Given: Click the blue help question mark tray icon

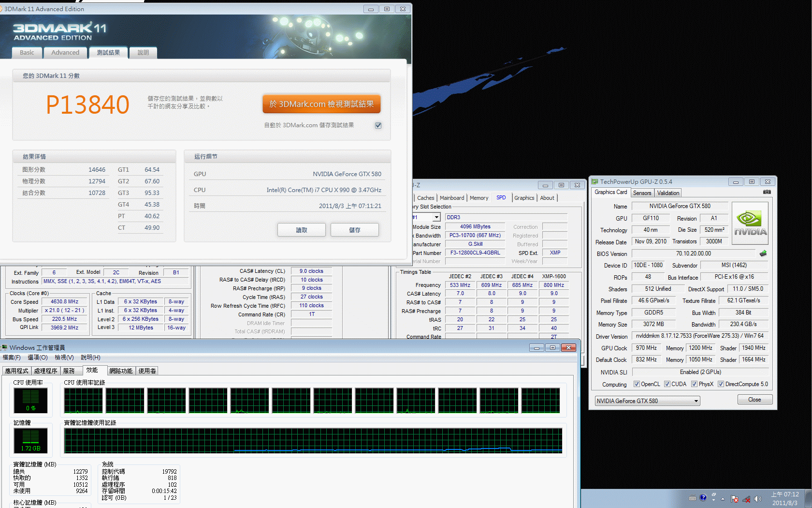Looking at the screenshot, I should pos(703,497).
